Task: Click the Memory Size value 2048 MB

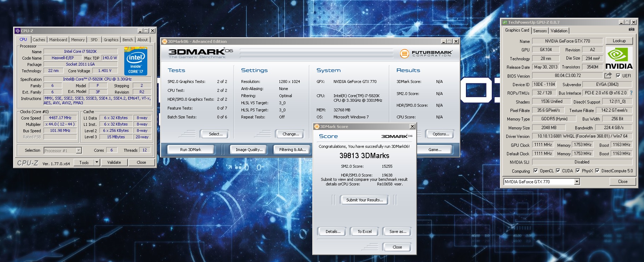Action: click(x=549, y=128)
